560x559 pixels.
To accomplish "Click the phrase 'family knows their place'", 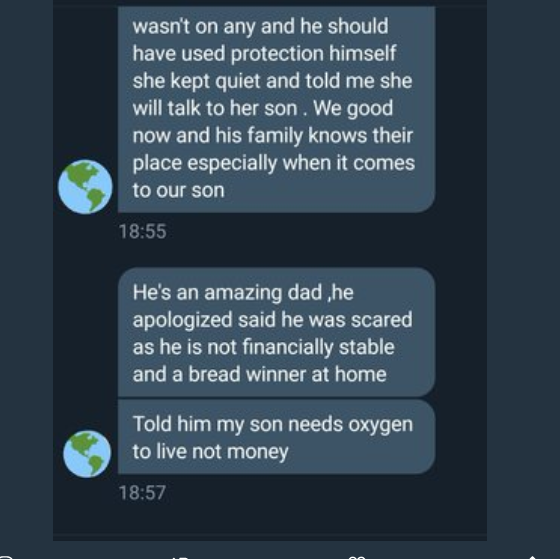I will click(273, 149).
